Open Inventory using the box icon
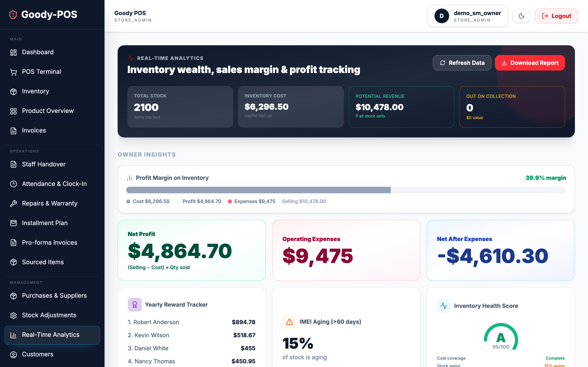Image resolution: width=588 pixels, height=367 pixels. tap(13, 91)
